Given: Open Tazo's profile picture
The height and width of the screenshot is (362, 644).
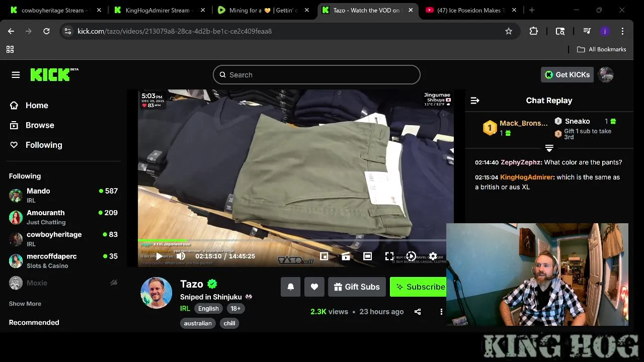Looking at the screenshot, I should [156, 293].
